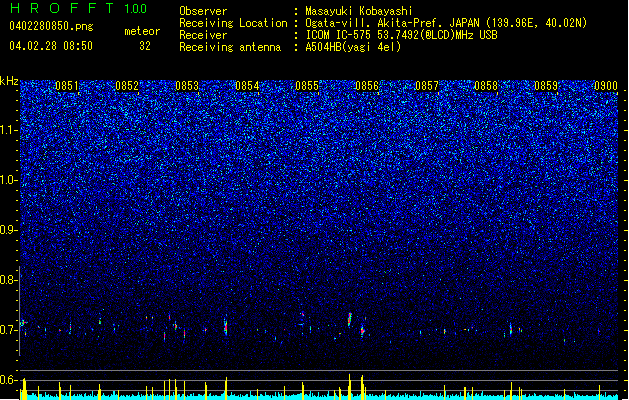Click the 0900 time marker
Screen dimensions: 629x400
click(x=606, y=86)
